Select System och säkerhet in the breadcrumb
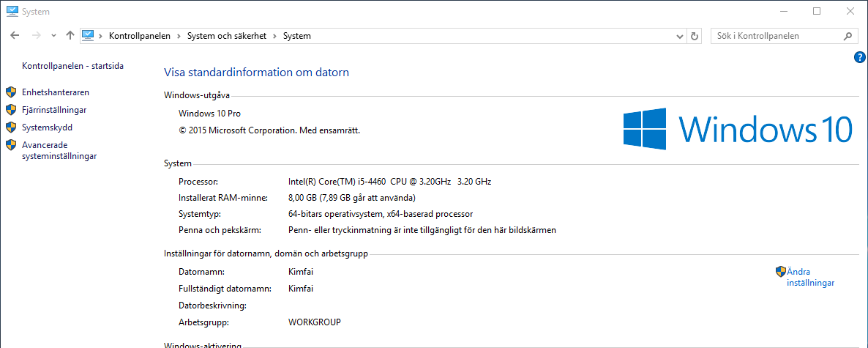 [x=227, y=36]
